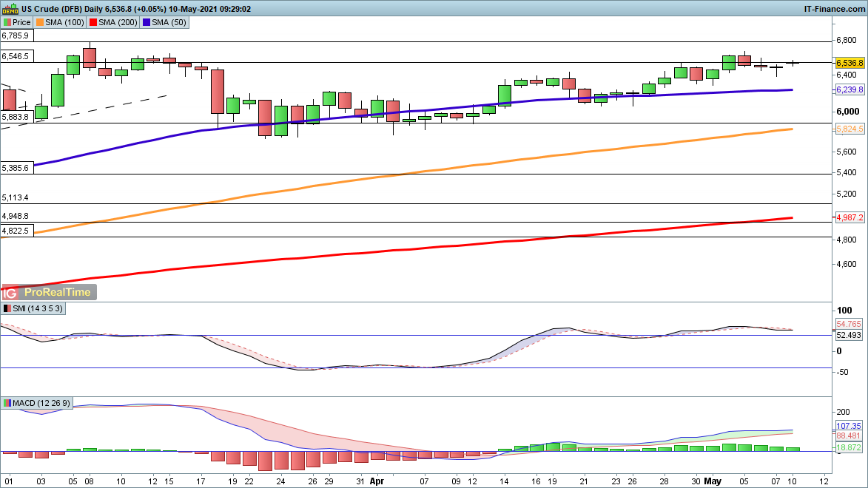Click the 4,987.2 SMA 200 value tag

[x=850, y=217]
